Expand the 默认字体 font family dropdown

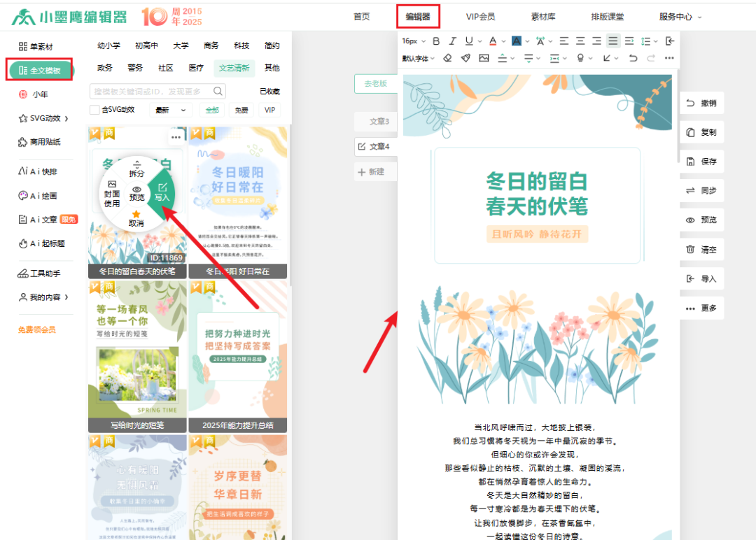pos(418,58)
